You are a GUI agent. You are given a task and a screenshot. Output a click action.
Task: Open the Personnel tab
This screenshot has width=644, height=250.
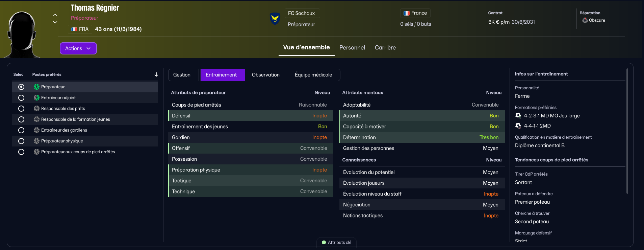coord(352,48)
